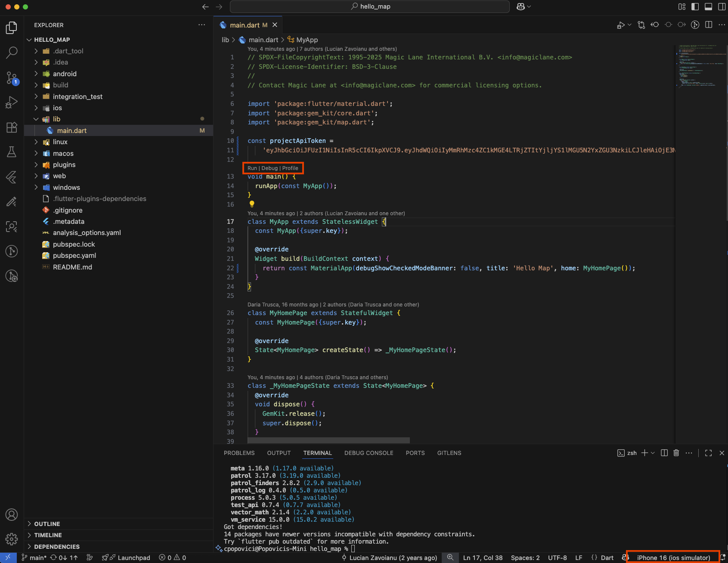This screenshot has height=563, width=728.
Task: Switch to the PROBLEMS tab
Action: [239, 453]
